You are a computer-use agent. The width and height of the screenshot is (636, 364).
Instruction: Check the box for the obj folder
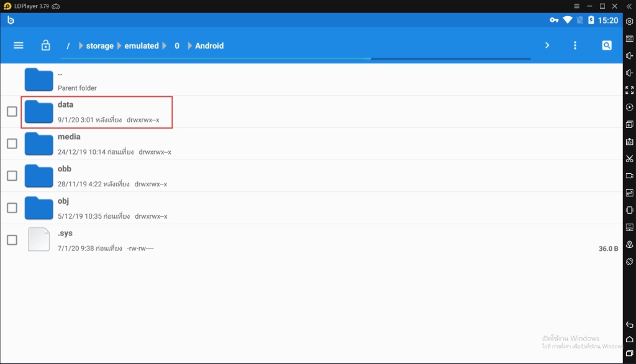click(x=12, y=207)
